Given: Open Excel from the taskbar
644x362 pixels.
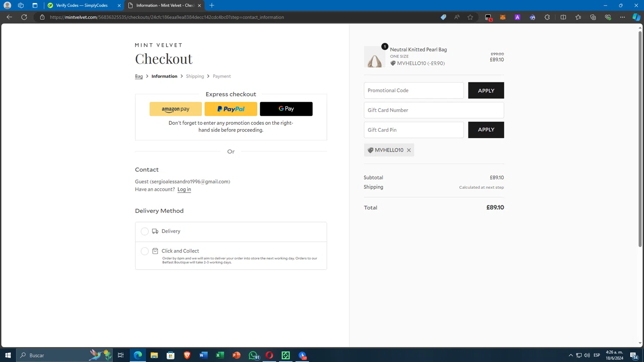Looking at the screenshot, I should (220, 355).
